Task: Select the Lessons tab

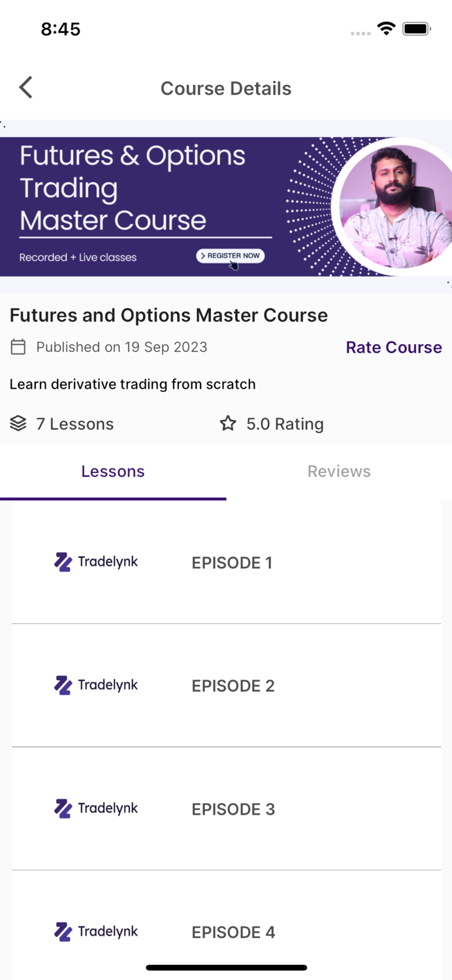Action: pos(113,471)
